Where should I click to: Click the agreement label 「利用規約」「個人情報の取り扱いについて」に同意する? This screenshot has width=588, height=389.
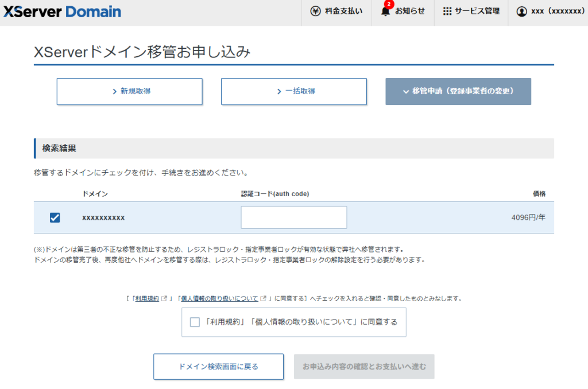pyautogui.click(x=300, y=322)
